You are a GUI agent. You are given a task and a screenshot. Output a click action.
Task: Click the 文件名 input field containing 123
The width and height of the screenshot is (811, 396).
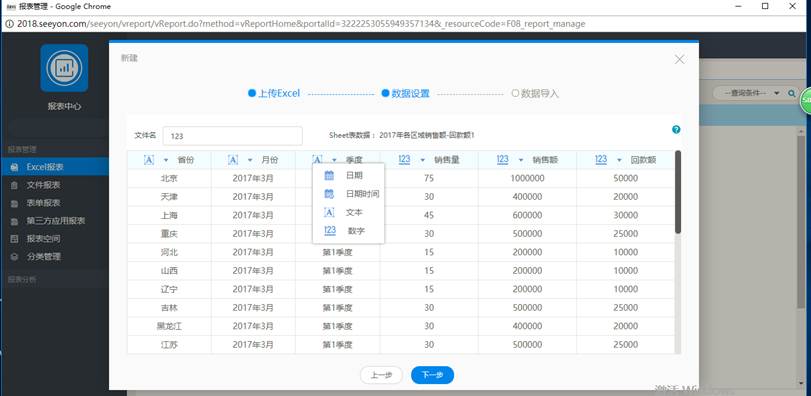pos(233,136)
